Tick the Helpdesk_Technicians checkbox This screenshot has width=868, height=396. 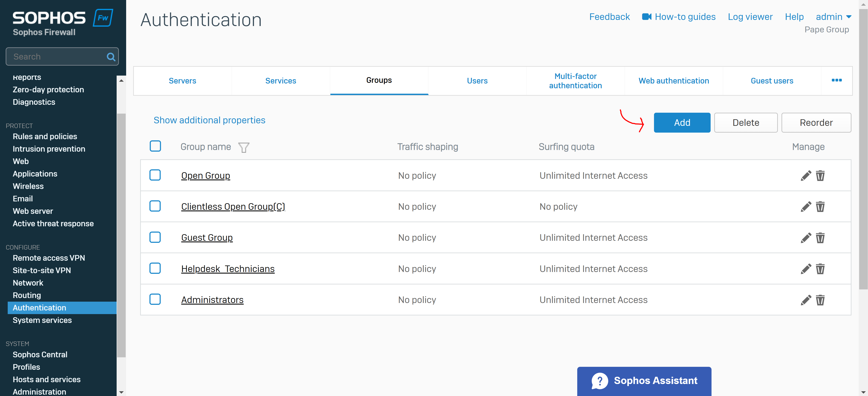click(155, 268)
